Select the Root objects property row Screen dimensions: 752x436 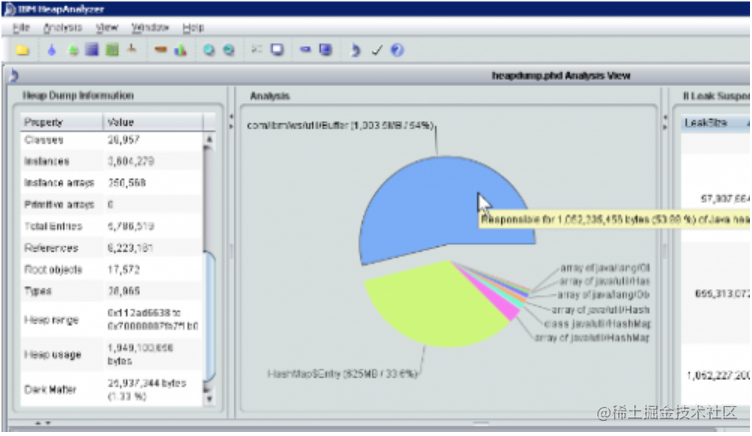[x=112, y=270]
